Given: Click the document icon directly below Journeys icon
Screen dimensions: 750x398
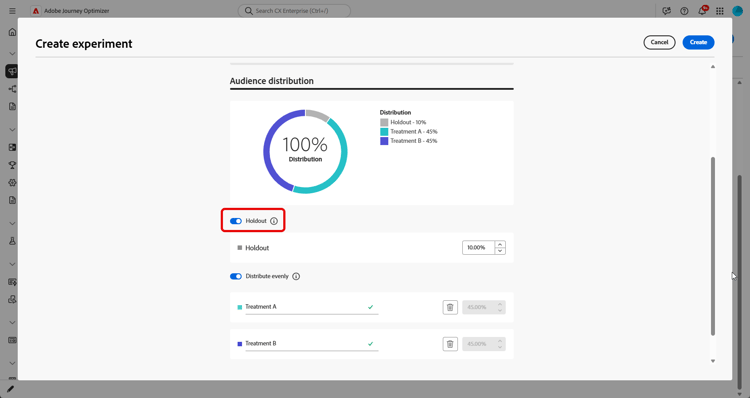Looking at the screenshot, I should pos(12,106).
